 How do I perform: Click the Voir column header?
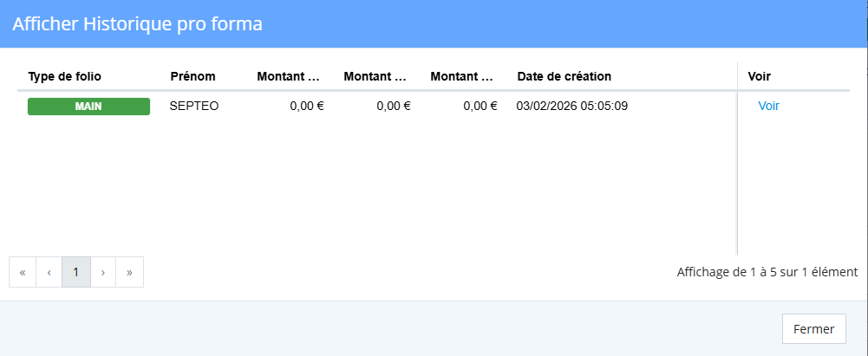pyautogui.click(x=759, y=76)
